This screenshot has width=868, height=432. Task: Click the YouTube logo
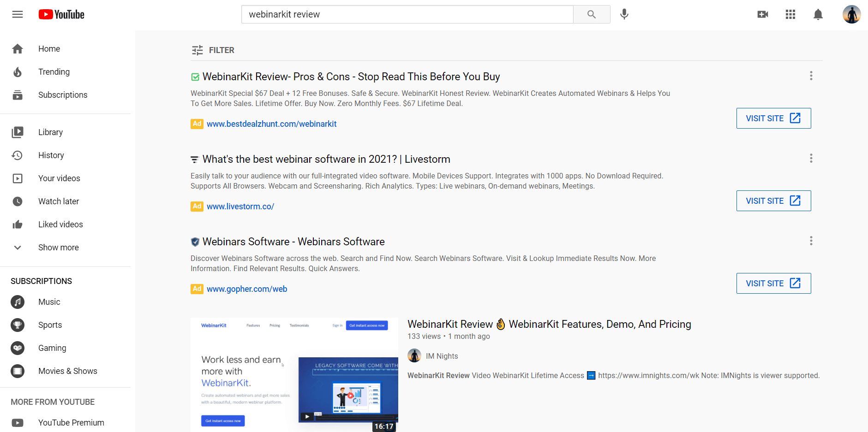click(x=61, y=14)
